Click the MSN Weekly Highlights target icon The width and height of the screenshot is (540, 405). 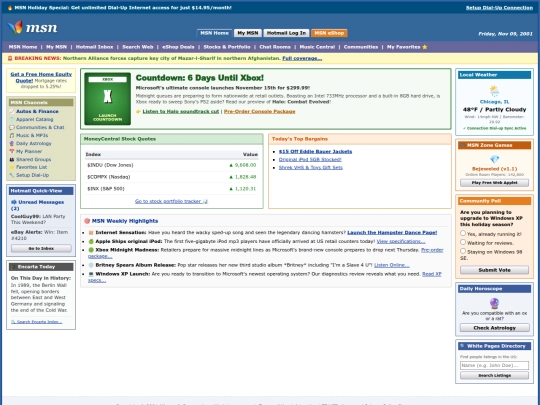[x=87, y=221]
